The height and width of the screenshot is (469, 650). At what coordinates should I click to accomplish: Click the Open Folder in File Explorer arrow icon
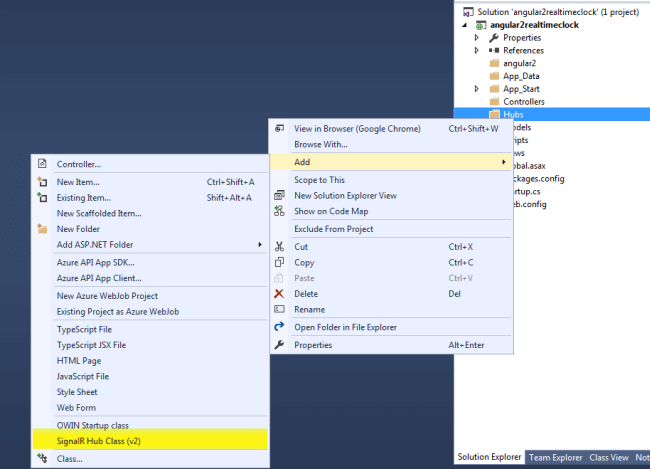click(279, 327)
